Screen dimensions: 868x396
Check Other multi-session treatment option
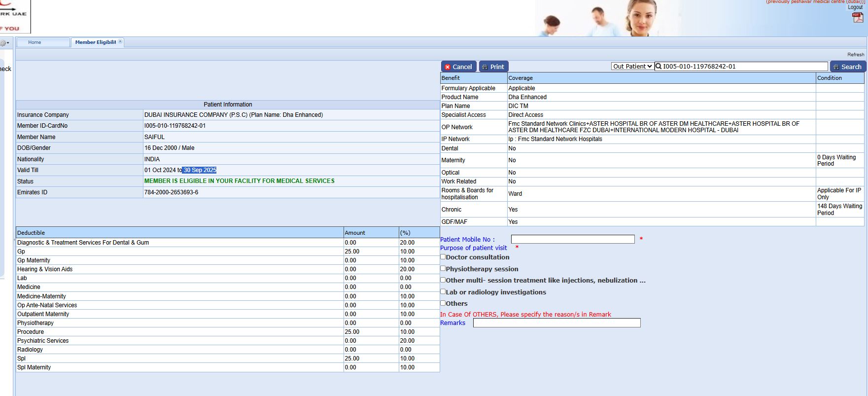point(443,280)
